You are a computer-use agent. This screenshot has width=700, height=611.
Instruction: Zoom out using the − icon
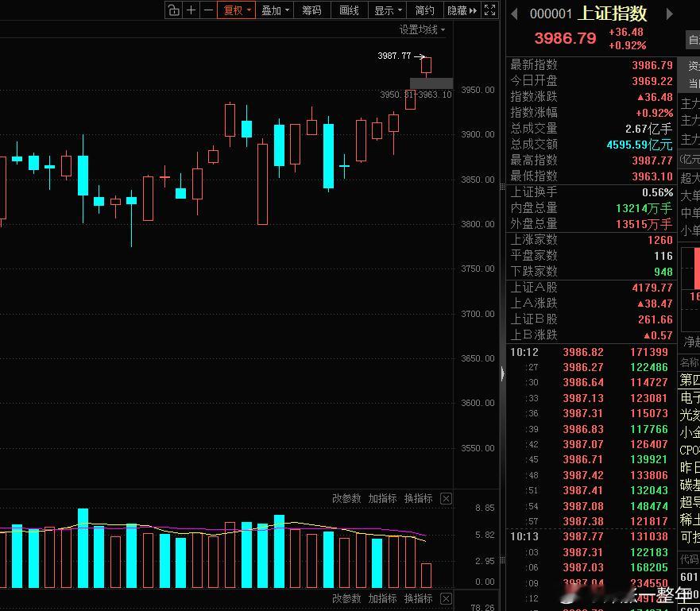click(207, 10)
